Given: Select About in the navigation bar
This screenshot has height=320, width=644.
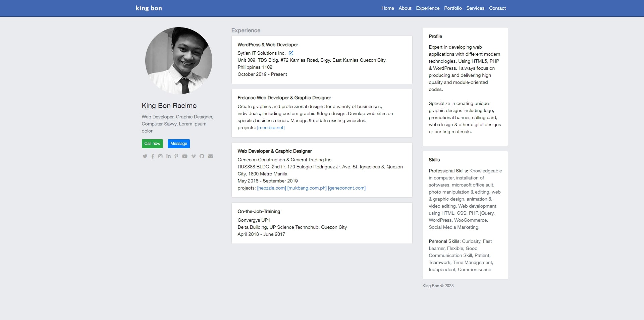Looking at the screenshot, I should click(x=405, y=8).
